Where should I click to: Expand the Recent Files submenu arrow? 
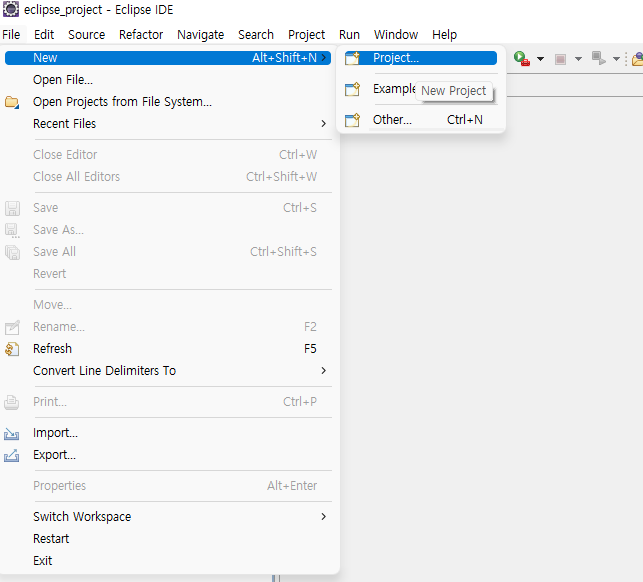[324, 123]
